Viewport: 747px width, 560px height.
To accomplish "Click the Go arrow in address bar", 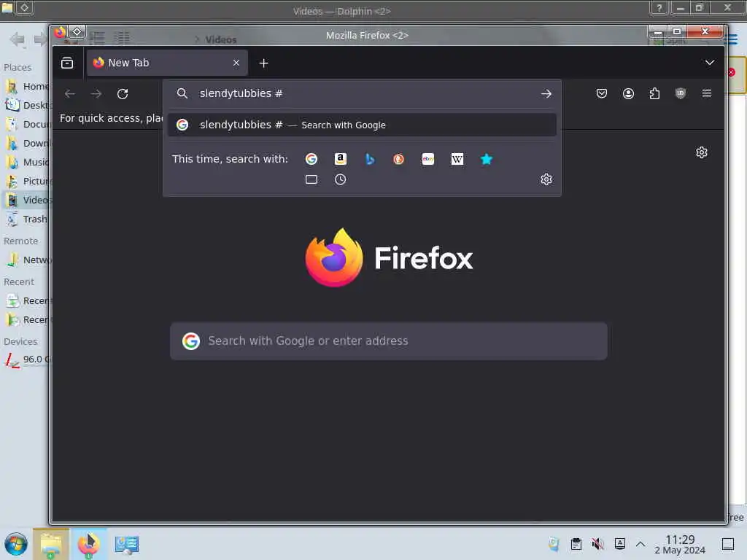I will click(x=546, y=94).
